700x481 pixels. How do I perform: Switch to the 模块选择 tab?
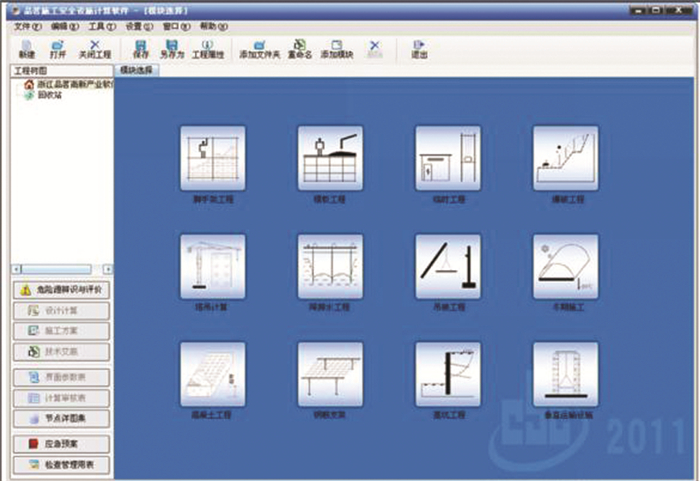pyautogui.click(x=137, y=71)
